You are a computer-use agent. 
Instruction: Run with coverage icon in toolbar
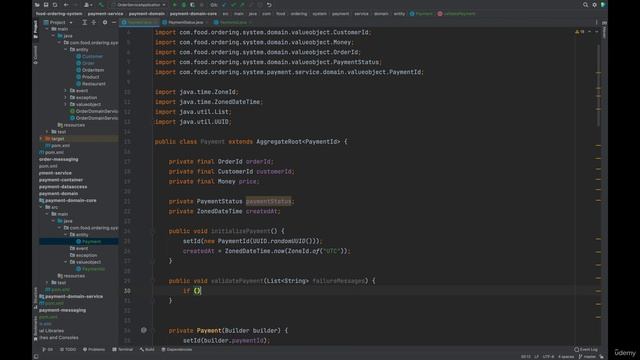[192, 5]
